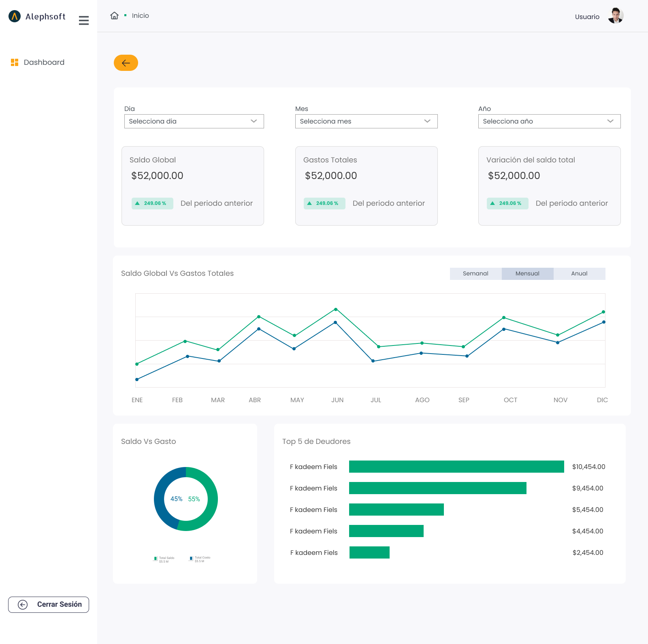Click chevron arrow of Dia selector
648x644 pixels.
[x=254, y=121]
